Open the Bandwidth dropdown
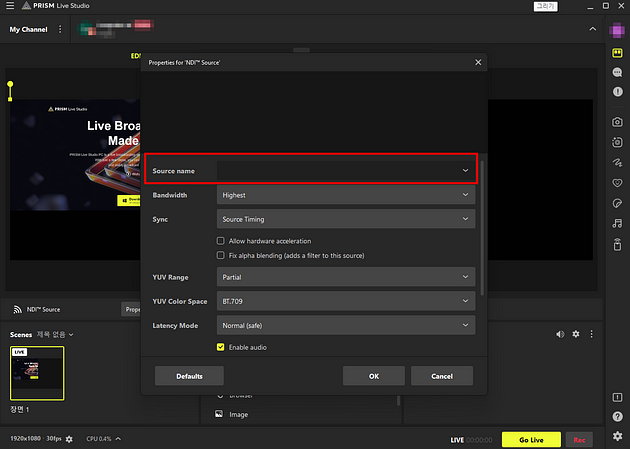Image resolution: width=630 pixels, height=449 pixels. [x=345, y=195]
